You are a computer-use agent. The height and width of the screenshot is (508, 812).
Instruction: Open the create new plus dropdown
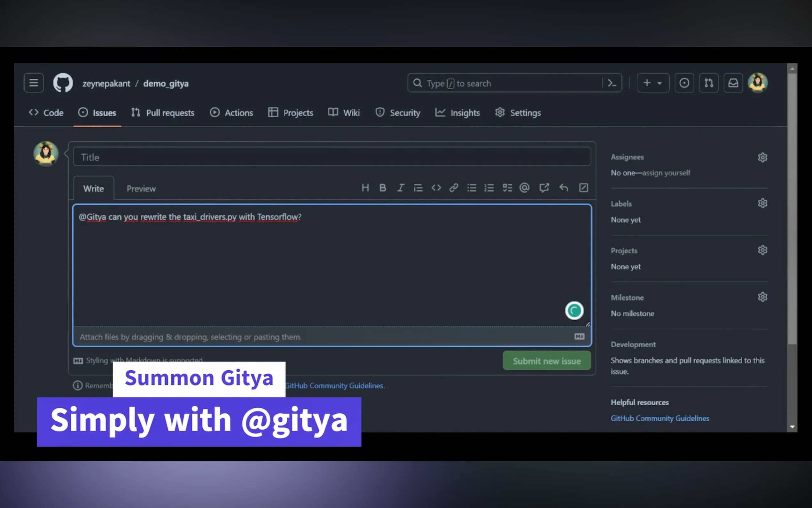coord(653,83)
